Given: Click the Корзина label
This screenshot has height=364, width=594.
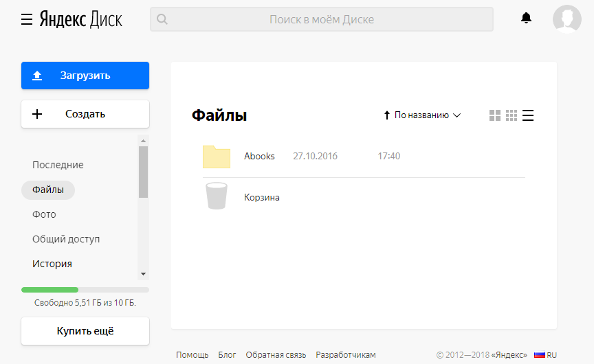Looking at the screenshot, I should click(262, 198).
